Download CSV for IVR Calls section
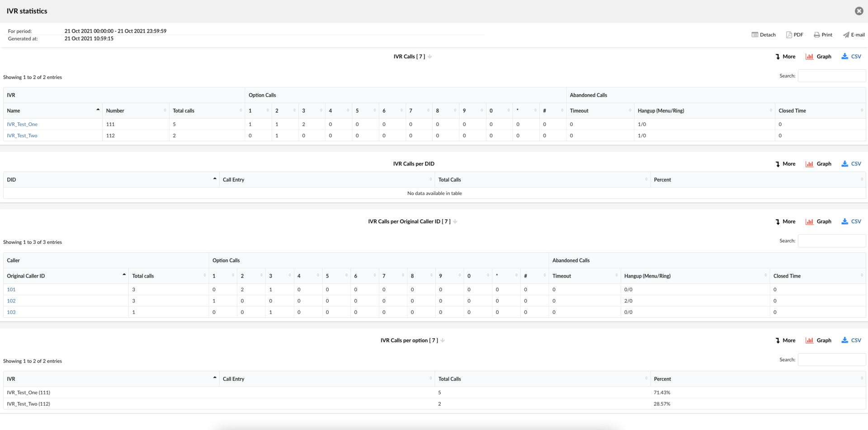Image resolution: width=868 pixels, height=430 pixels. (851, 57)
